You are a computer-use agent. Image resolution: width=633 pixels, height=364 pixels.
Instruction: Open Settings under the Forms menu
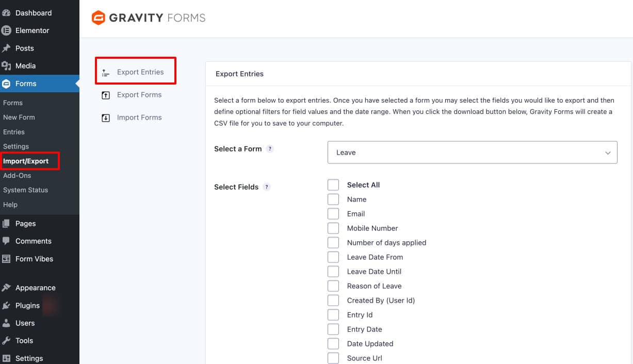click(x=16, y=146)
